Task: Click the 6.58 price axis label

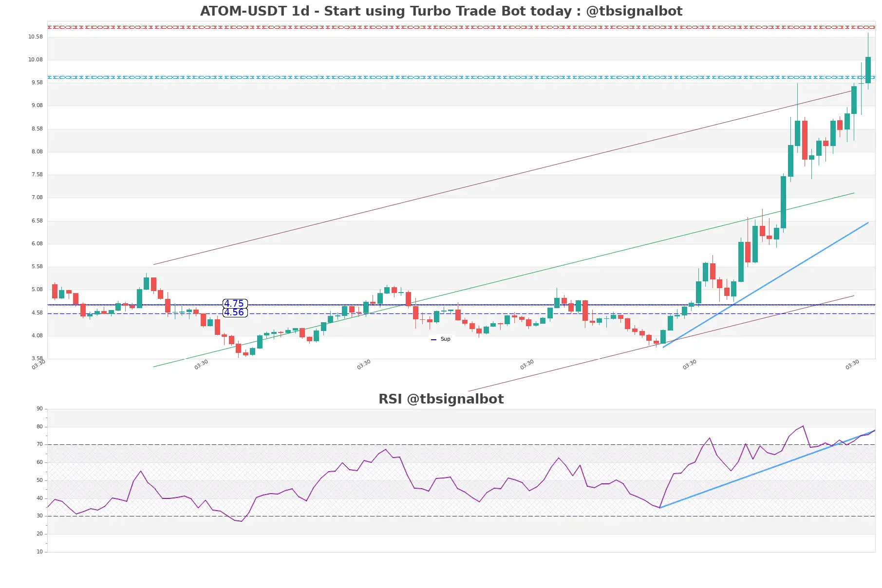Action: [37, 221]
